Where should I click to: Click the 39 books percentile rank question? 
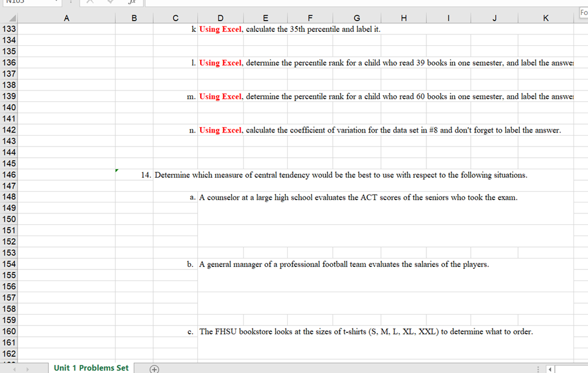pos(386,63)
